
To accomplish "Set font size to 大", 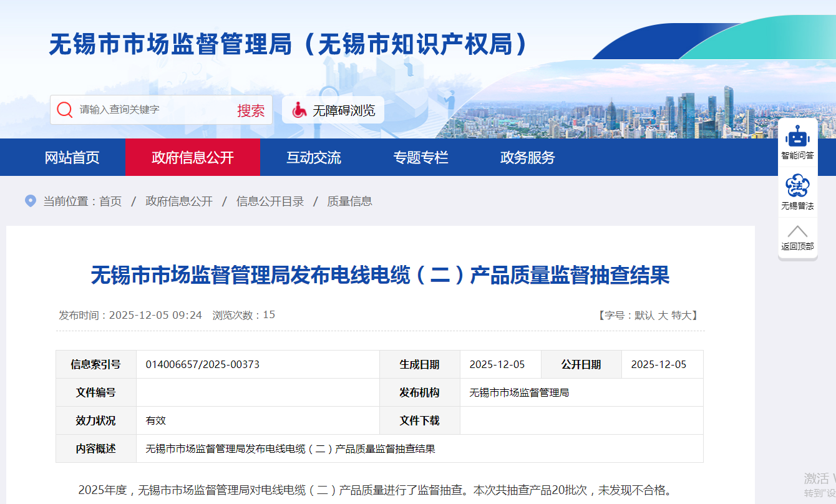I will (x=663, y=316).
